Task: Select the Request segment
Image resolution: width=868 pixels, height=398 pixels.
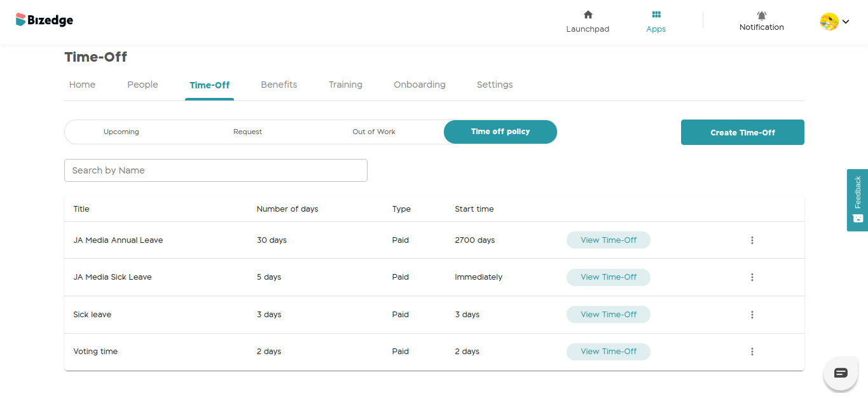Action: (x=247, y=132)
